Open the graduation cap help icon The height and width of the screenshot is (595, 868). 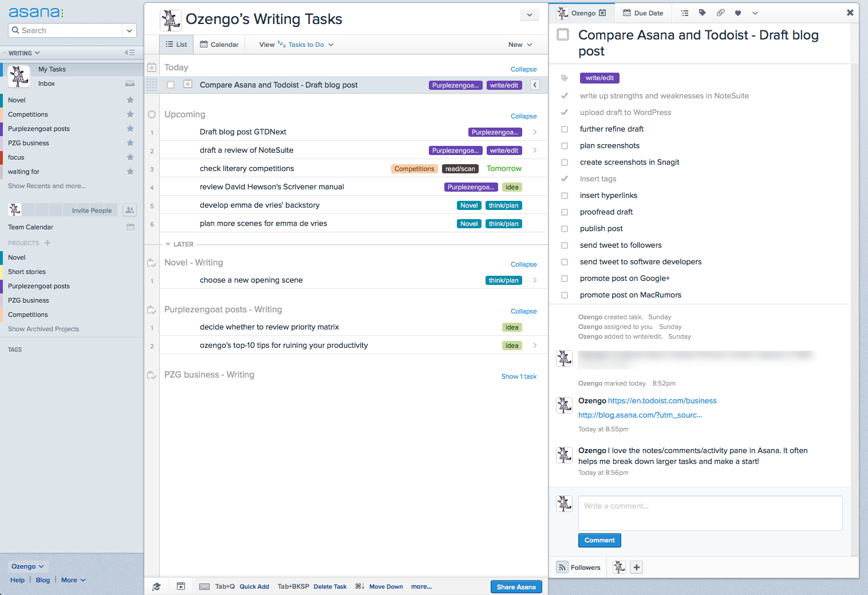coord(156,586)
